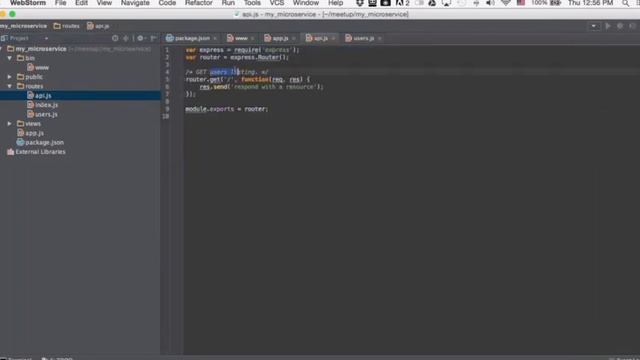Viewport: 640px width, 360px height.
Task: Click the input flag icon in menu bar
Action: (521, 3)
